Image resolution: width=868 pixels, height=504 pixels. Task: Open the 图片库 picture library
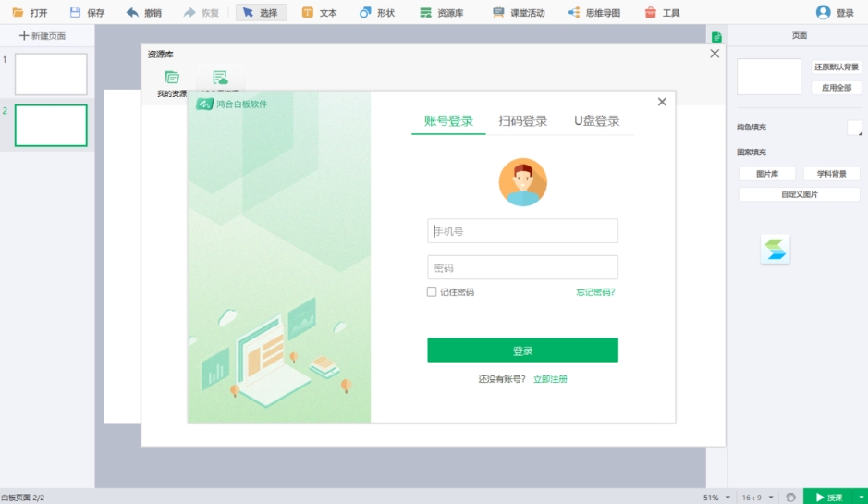pyautogui.click(x=767, y=174)
